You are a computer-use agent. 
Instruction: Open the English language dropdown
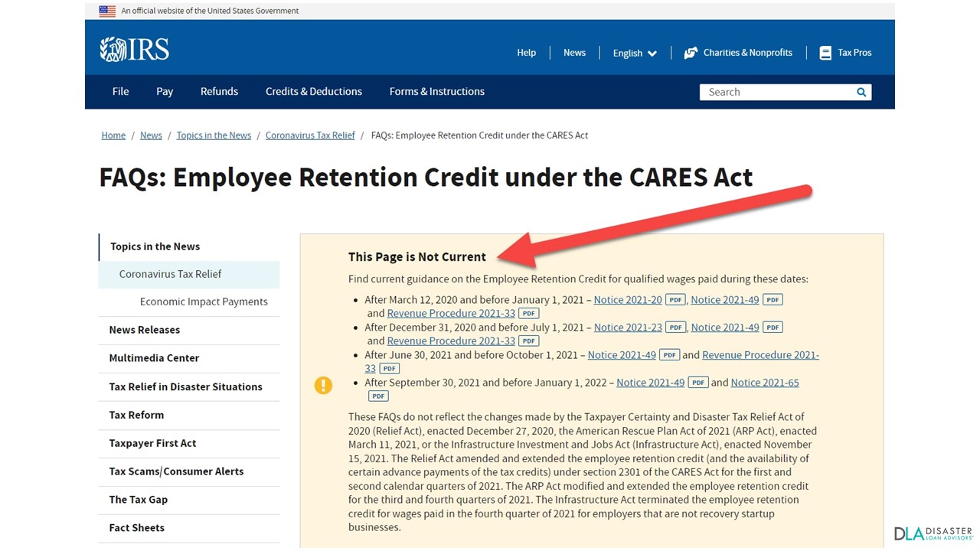pyautogui.click(x=634, y=53)
